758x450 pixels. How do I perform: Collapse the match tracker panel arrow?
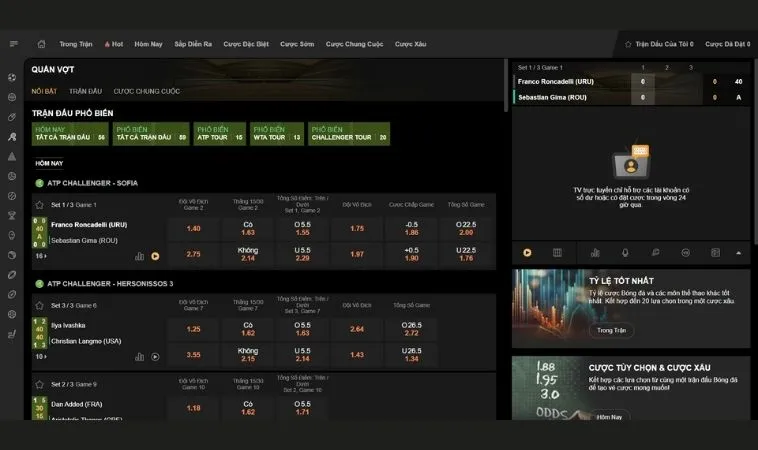coord(738,253)
